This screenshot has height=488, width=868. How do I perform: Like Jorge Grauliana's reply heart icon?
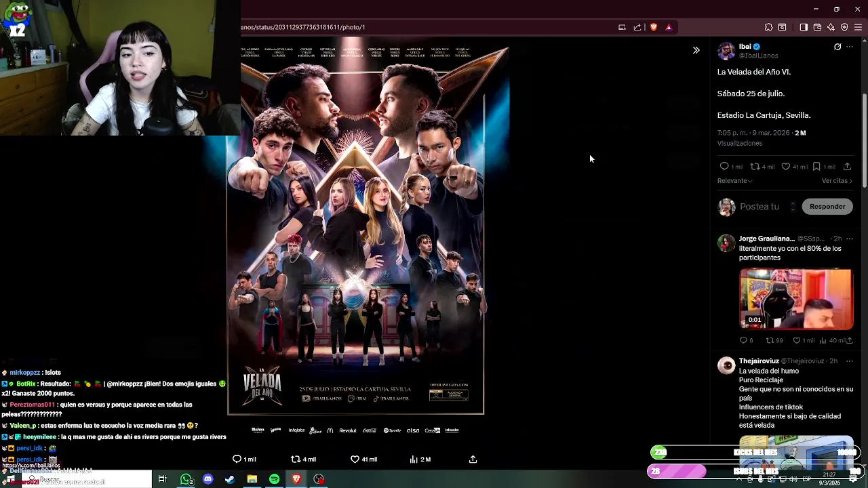[796, 340]
